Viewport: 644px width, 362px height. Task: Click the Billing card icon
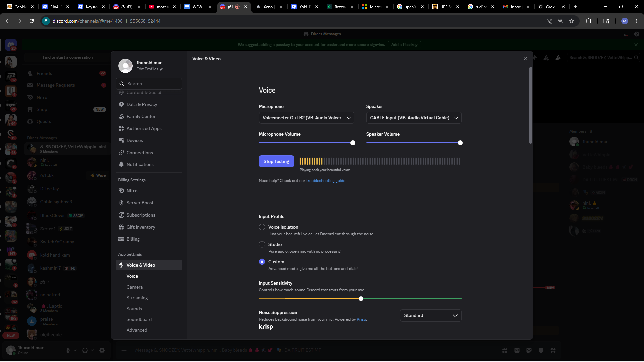click(x=121, y=239)
